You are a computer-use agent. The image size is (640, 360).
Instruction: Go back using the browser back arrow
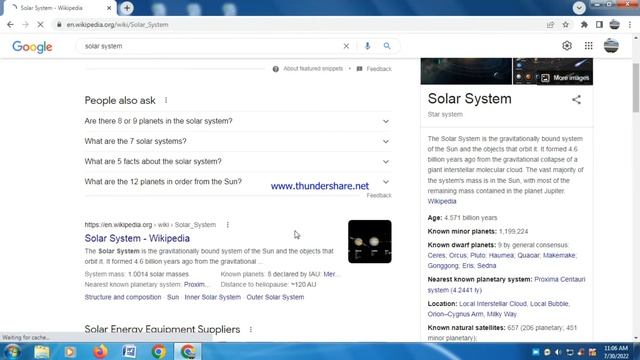coord(10,24)
